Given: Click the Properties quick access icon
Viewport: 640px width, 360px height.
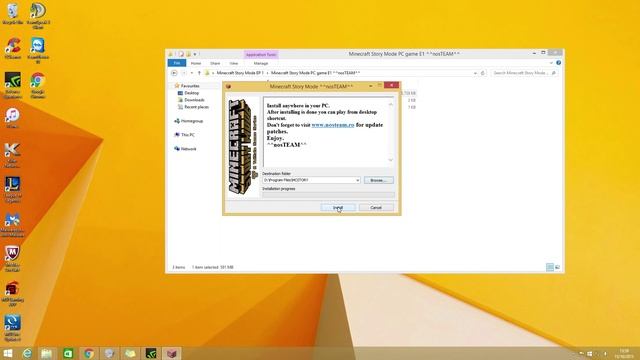Looking at the screenshot, I should click(x=181, y=54).
